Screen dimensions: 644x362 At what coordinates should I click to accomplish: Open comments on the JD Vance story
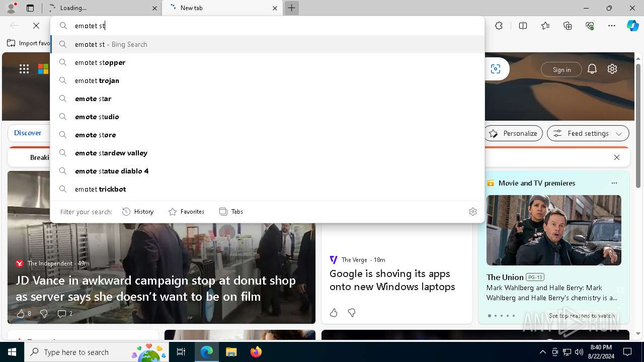tap(65, 313)
